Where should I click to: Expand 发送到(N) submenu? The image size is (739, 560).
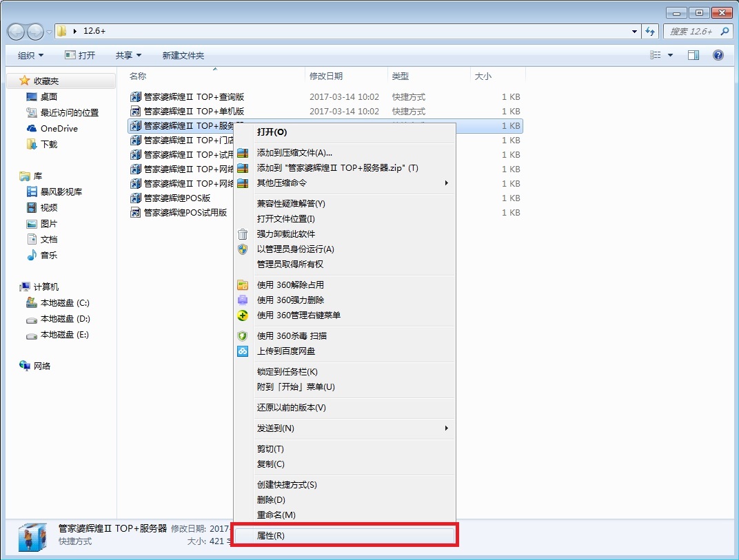pyautogui.click(x=345, y=428)
